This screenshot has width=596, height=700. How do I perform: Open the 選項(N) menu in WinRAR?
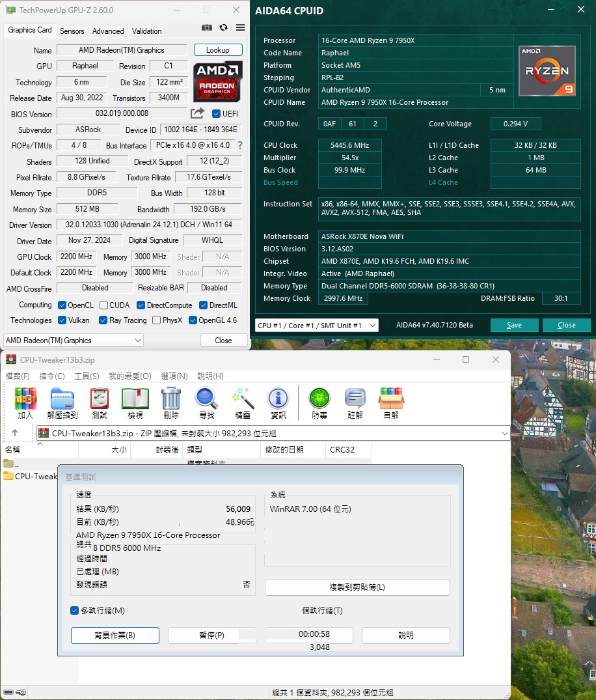coord(174,376)
